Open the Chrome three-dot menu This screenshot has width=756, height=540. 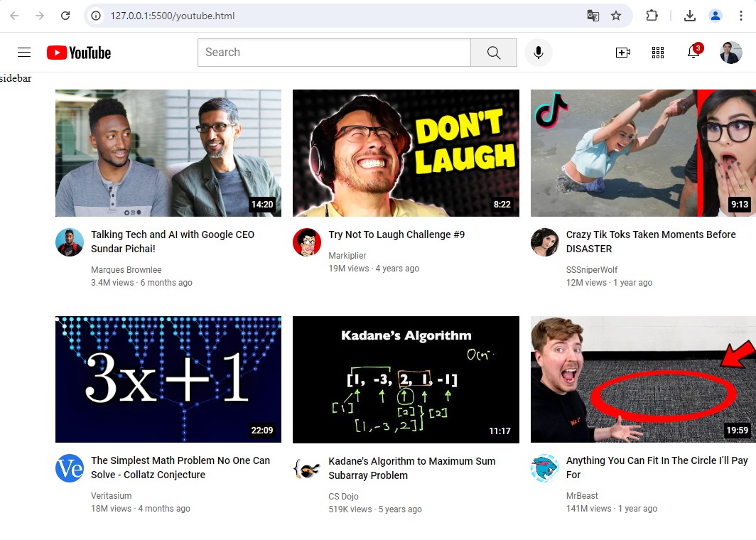741,16
